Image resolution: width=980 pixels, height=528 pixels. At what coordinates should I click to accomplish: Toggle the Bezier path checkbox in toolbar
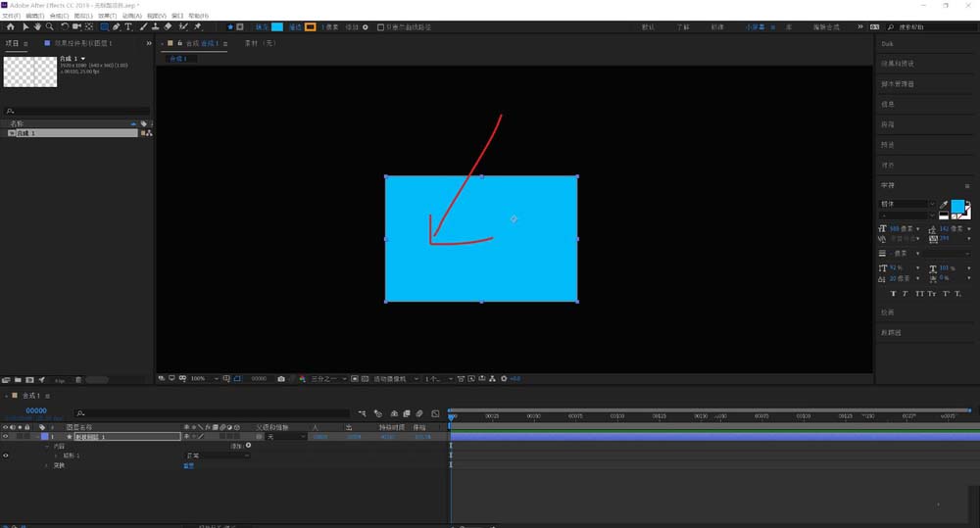tap(380, 27)
